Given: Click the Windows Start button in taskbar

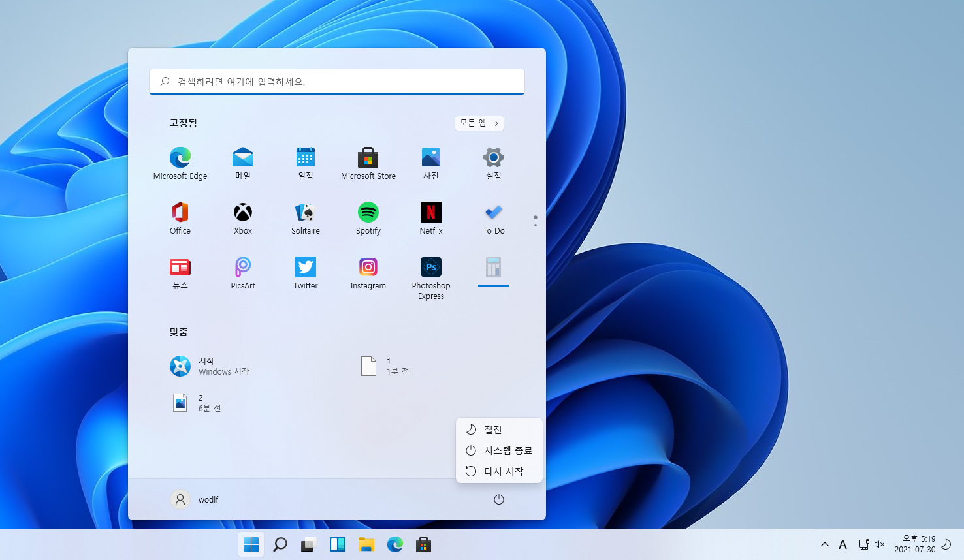Looking at the screenshot, I should point(251,544).
